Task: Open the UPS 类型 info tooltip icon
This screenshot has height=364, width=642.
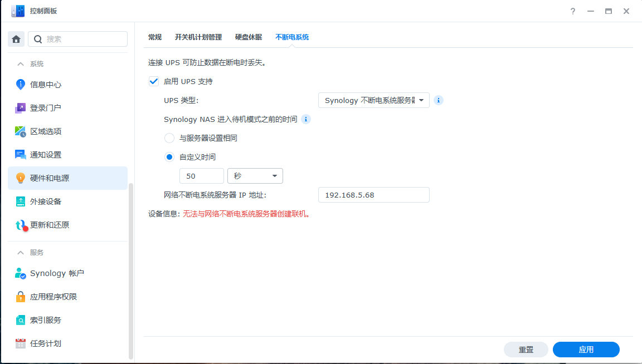Action: 439,100
